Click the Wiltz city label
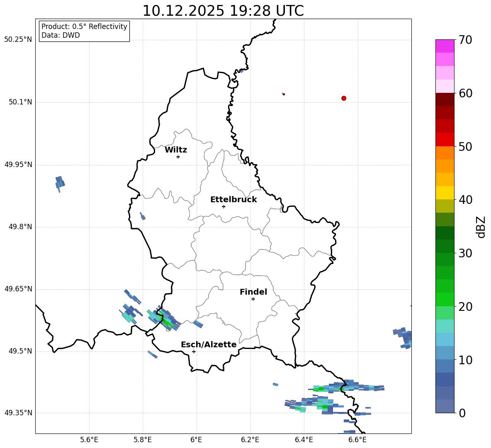Viewport: 491px width, 448px height. (x=176, y=150)
